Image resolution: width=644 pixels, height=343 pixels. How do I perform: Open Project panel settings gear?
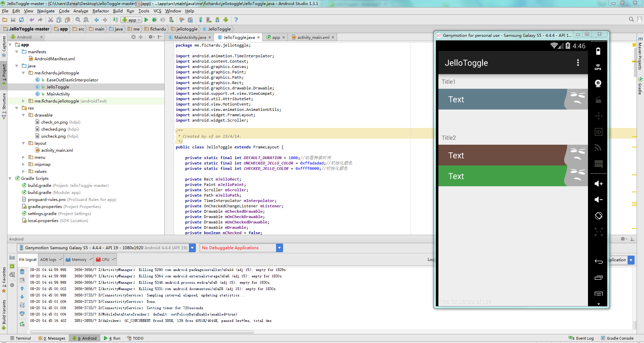click(x=151, y=37)
